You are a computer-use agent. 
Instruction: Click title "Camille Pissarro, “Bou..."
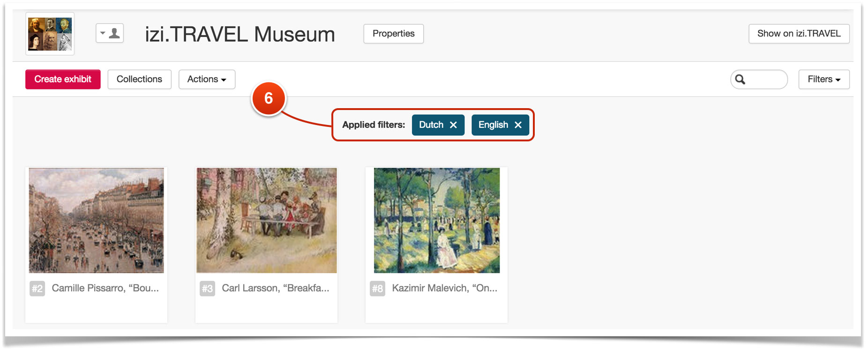tap(105, 288)
